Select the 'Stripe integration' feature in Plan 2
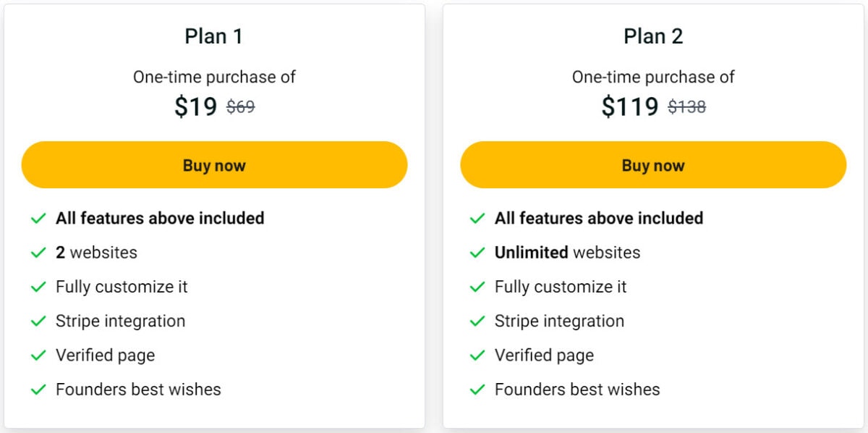This screenshot has width=868, height=433. 560,321
